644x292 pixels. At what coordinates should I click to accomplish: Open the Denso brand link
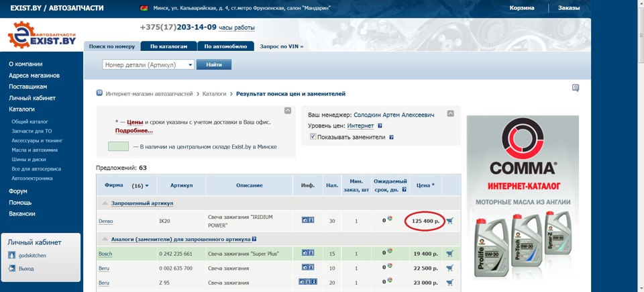105,222
